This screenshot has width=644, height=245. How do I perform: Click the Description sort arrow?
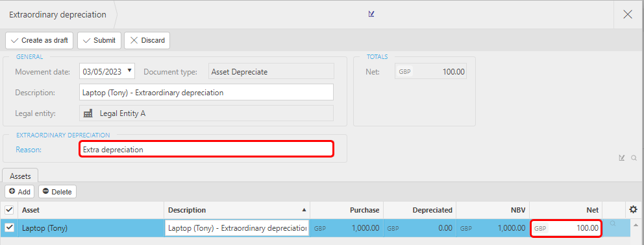304,210
